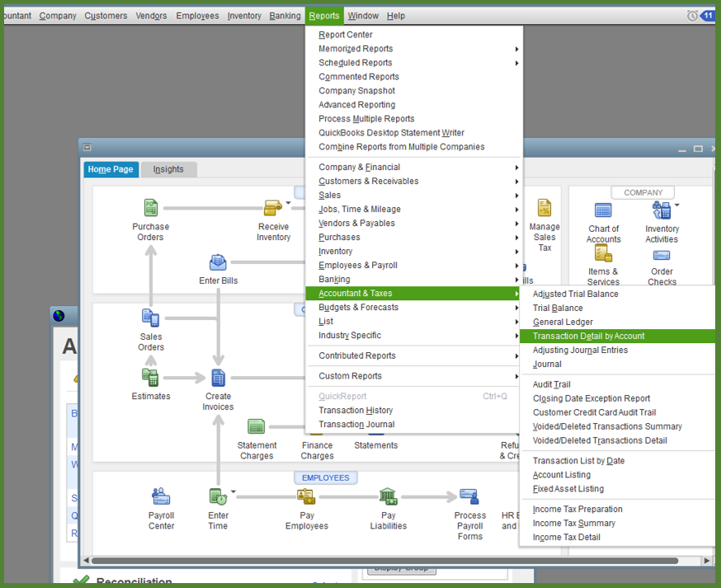The height and width of the screenshot is (588, 721).
Task: Click the COMPANY section label
Action: coord(643,193)
